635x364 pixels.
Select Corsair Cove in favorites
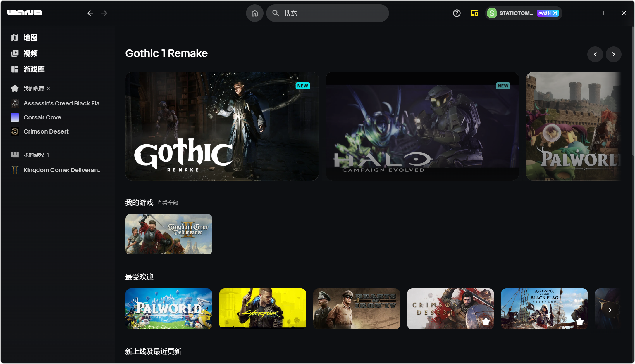pos(42,117)
